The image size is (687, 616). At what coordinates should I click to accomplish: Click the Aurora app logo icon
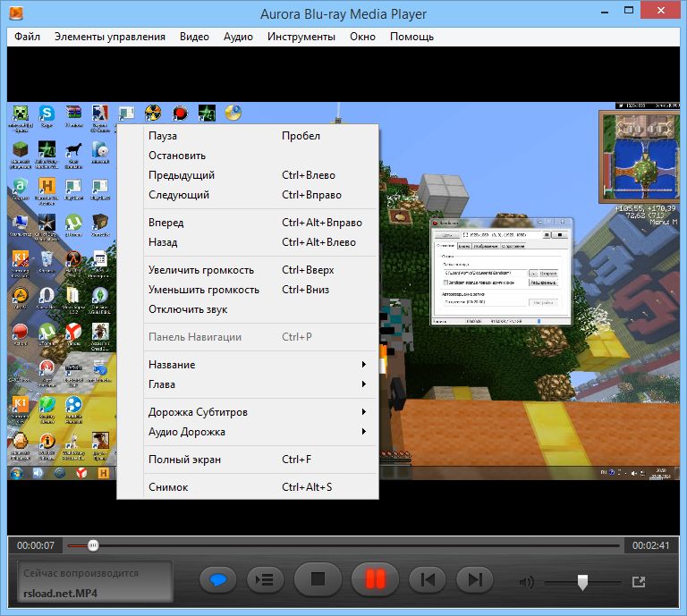point(16,13)
